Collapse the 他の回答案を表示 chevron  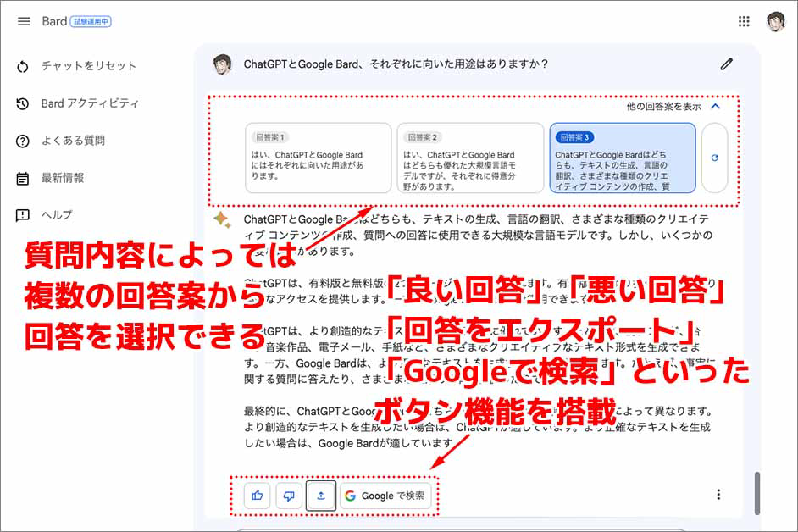click(716, 107)
